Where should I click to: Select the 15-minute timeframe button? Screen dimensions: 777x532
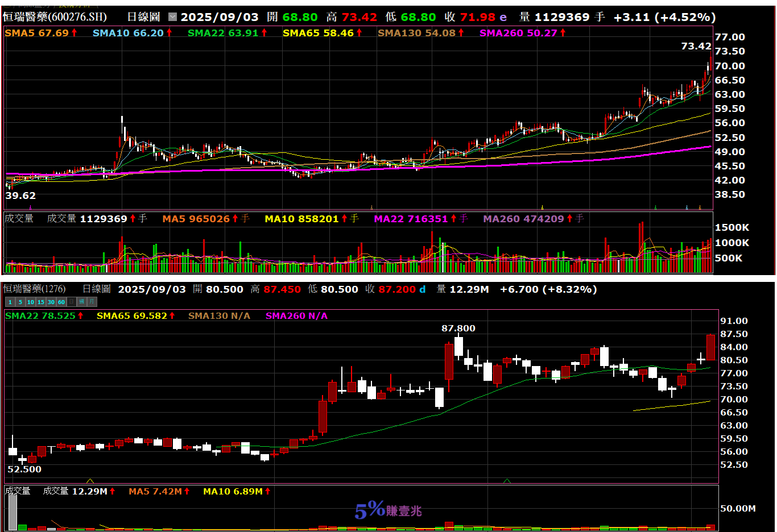pyautogui.click(x=41, y=302)
